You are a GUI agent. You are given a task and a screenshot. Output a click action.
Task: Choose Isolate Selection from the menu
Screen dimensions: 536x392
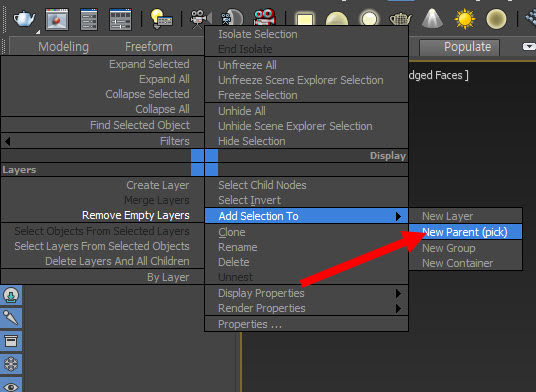coord(306,34)
